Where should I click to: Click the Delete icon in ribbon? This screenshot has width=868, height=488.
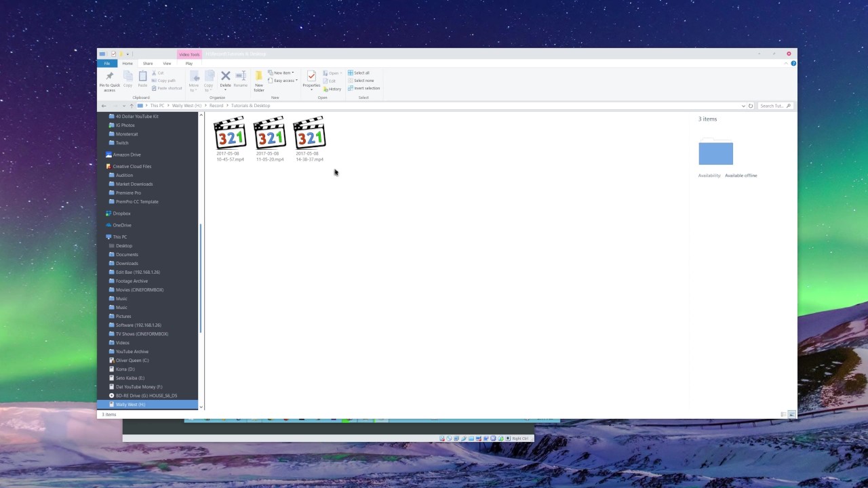coord(225,79)
